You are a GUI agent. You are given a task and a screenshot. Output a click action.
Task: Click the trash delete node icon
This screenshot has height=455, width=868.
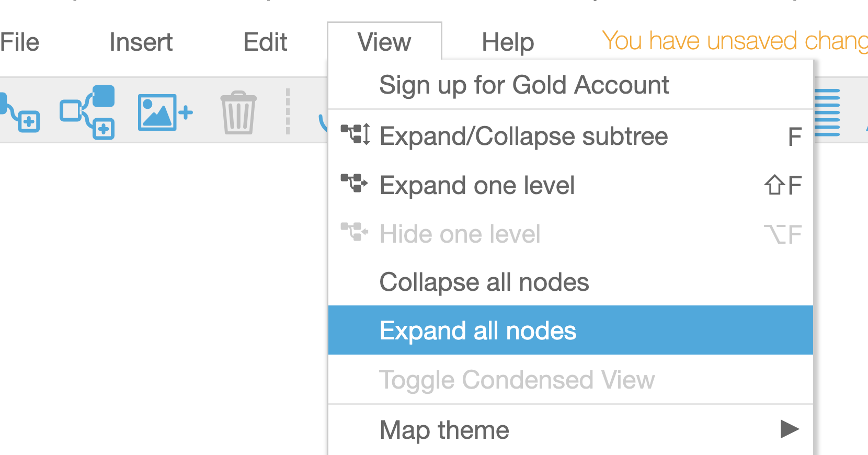(238, 112)
